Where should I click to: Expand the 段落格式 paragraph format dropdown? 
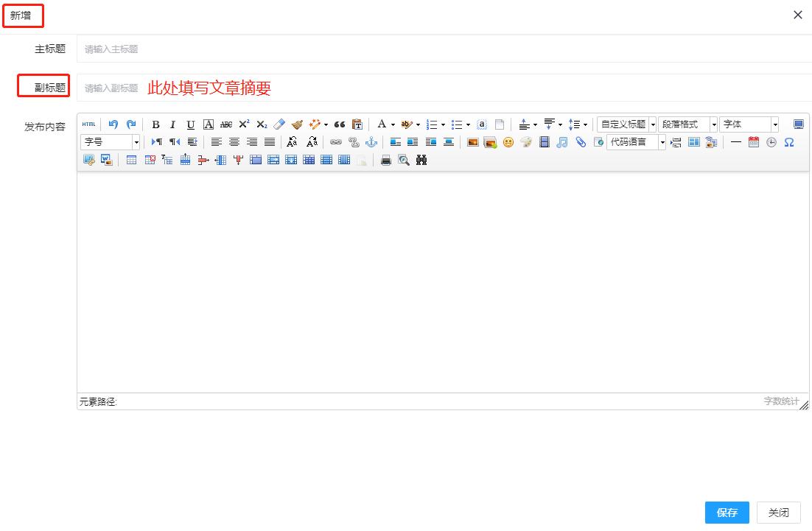coord(689,124)
